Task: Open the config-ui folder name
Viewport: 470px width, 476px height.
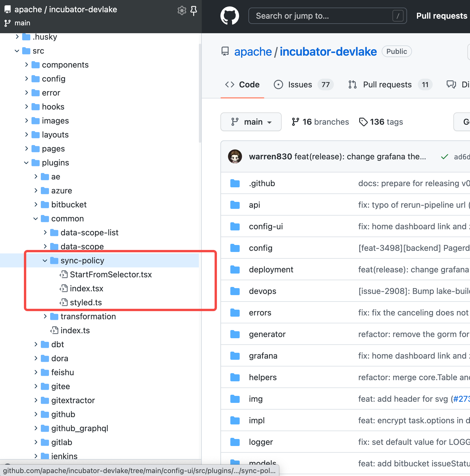Action: (266, 226)
